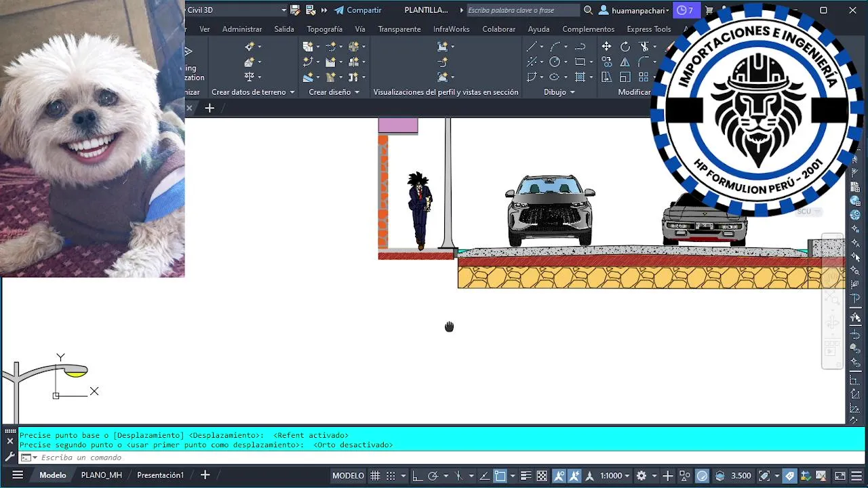Open the InfraWorks ribbon tab
The image size is (868, 488).
452,29
